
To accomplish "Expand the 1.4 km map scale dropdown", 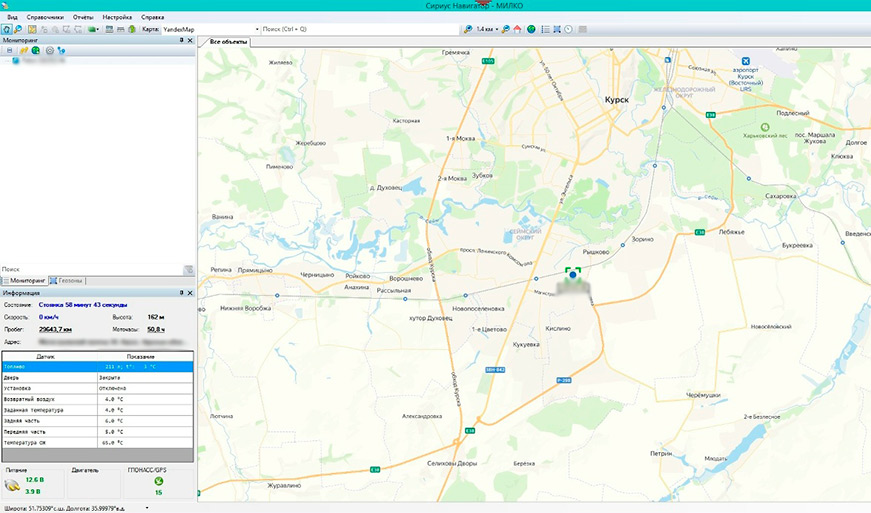I will click(497, 29).
